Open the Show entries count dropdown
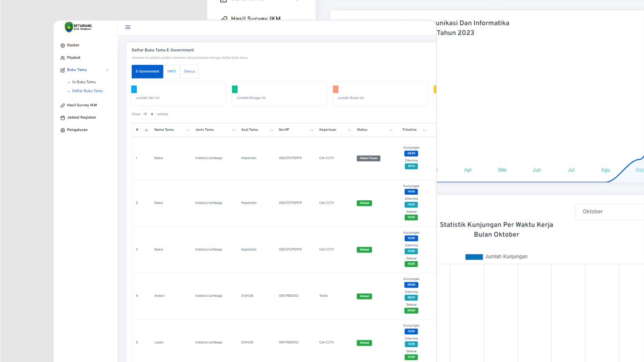Viewport: 644px width, 362px height. pyautogui.click(x=149, y=114)
